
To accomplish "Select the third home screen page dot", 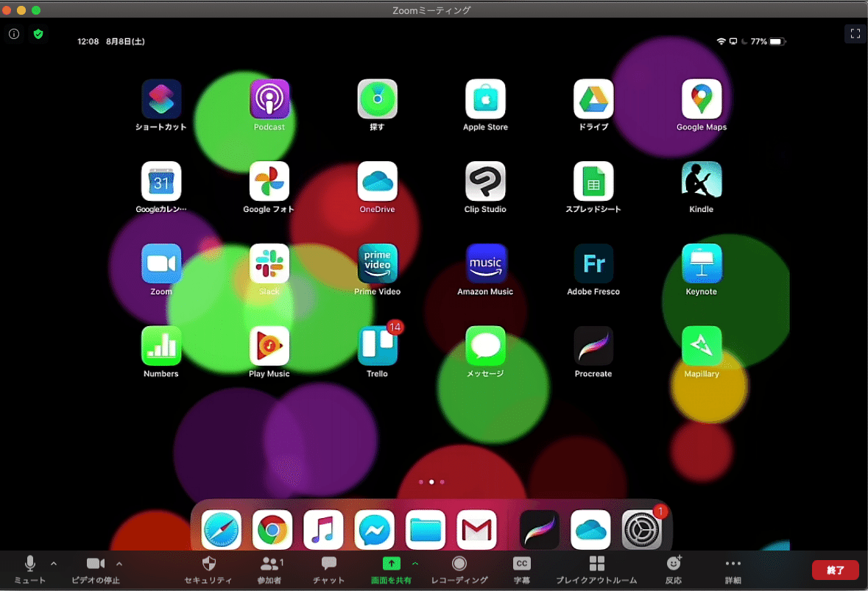I will [442, 482].
